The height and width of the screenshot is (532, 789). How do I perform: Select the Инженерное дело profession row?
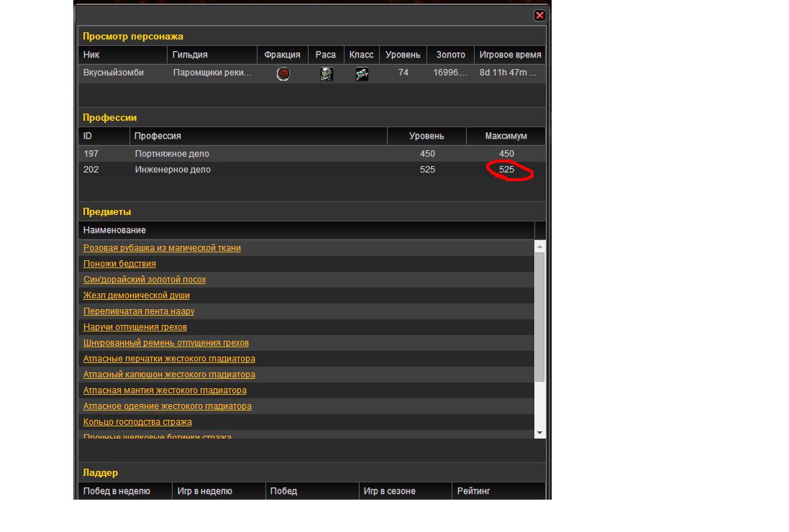click(x=312, y=170)
